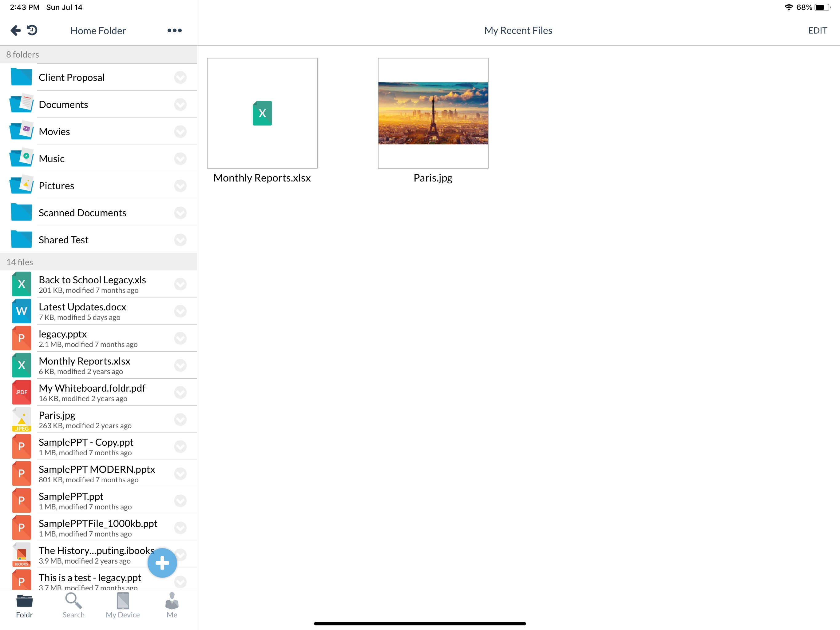This screenshot has height=630, width=840.
Task: Tap the Paris.jpg JPEG icon in list
Action: click(x=22, y=419)
